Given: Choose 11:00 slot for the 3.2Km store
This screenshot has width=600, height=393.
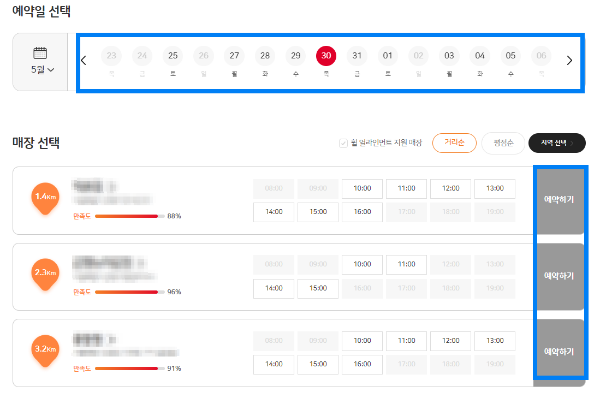Looking at the screenshot, I should point(406,341).
